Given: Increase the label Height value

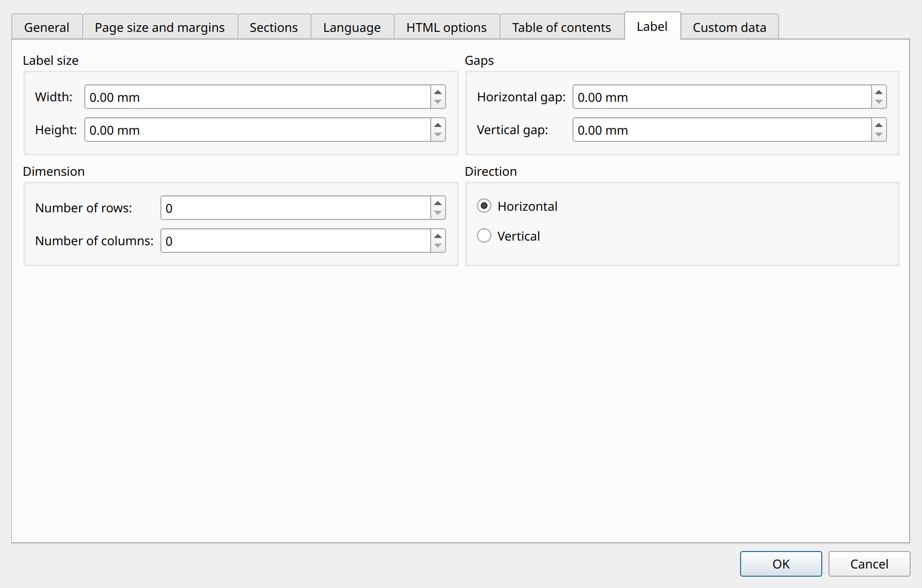Looking at the screenshot, I should (438, 124).
